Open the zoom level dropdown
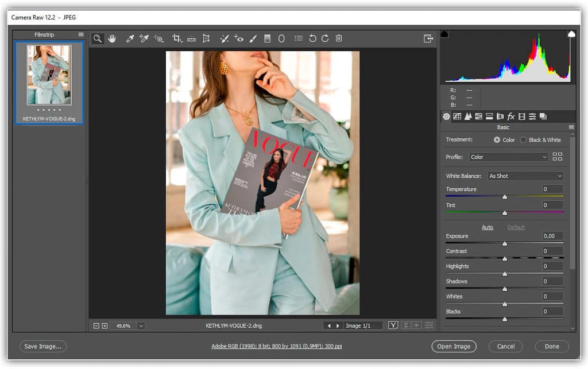 point(141,326)
